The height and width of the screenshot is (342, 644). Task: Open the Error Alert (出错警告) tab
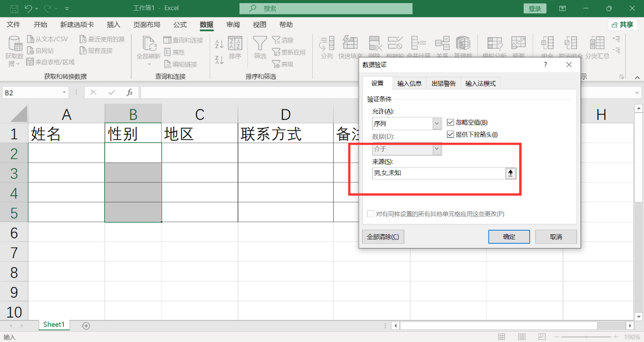[x=444, y=83]
